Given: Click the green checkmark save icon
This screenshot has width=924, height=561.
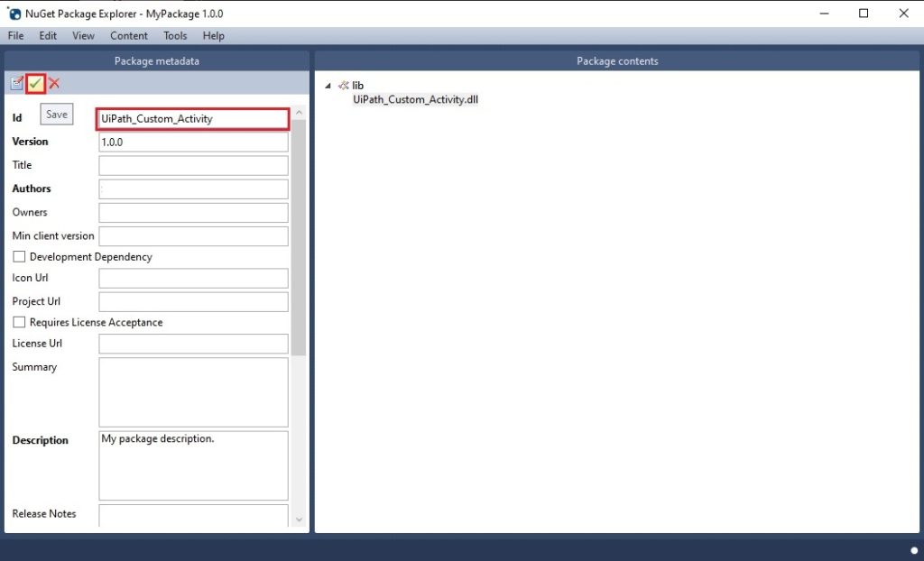Looking at the screenshot, I should click(x=35, y=84).
